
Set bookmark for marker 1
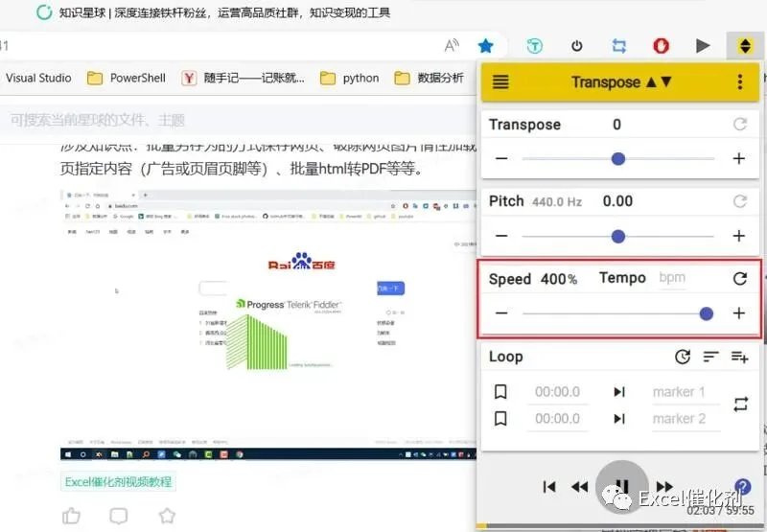click(x=500, y=392)
